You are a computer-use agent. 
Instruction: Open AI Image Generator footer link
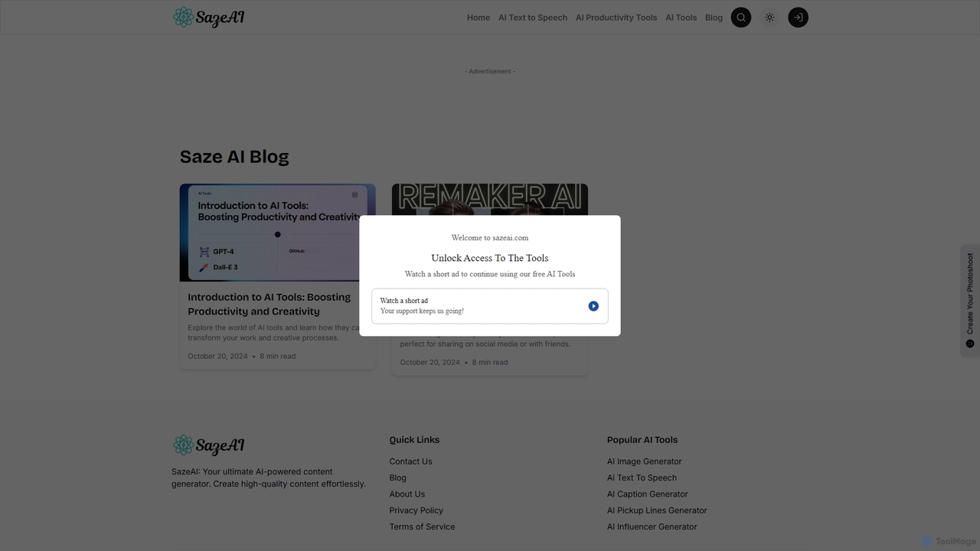point(644,461)
